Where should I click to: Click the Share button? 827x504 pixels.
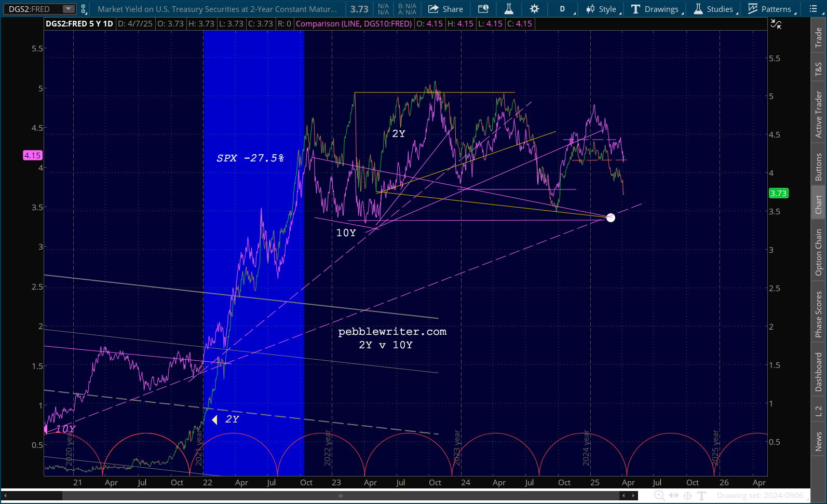(445, 9)
